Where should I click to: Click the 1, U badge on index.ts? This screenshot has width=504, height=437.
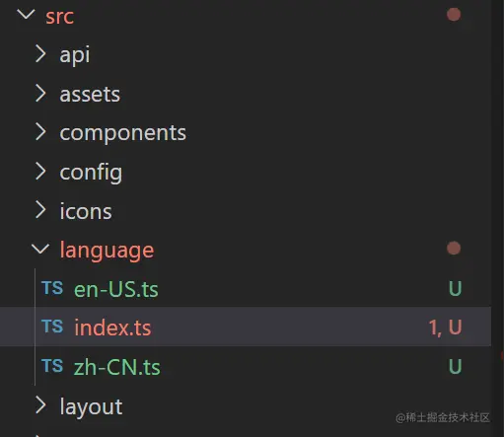point(445,328)
